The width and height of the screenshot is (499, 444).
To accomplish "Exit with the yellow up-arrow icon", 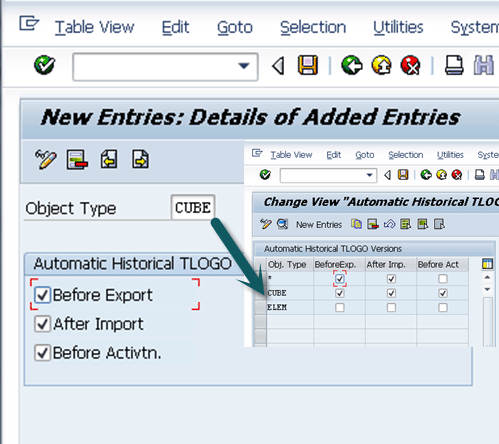I will [381, 65].
